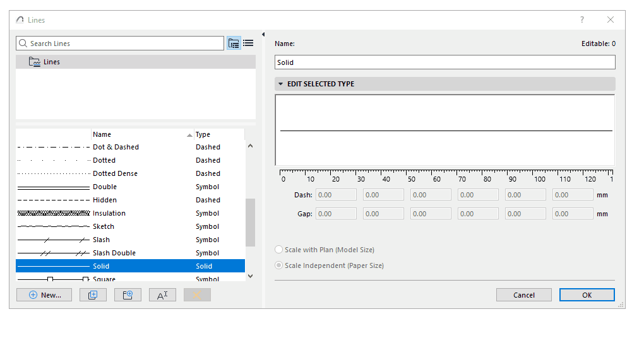Select the Slash Double line row
The image size is (644, 343).
130,253
